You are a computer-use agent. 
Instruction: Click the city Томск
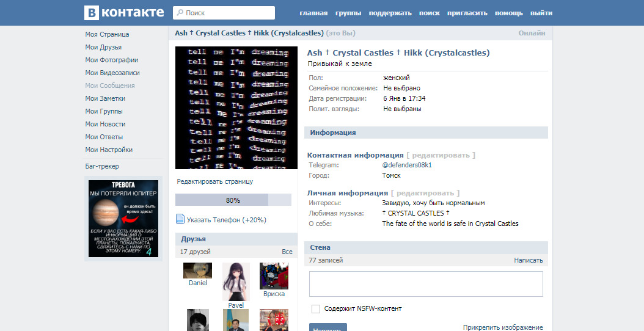391,175
